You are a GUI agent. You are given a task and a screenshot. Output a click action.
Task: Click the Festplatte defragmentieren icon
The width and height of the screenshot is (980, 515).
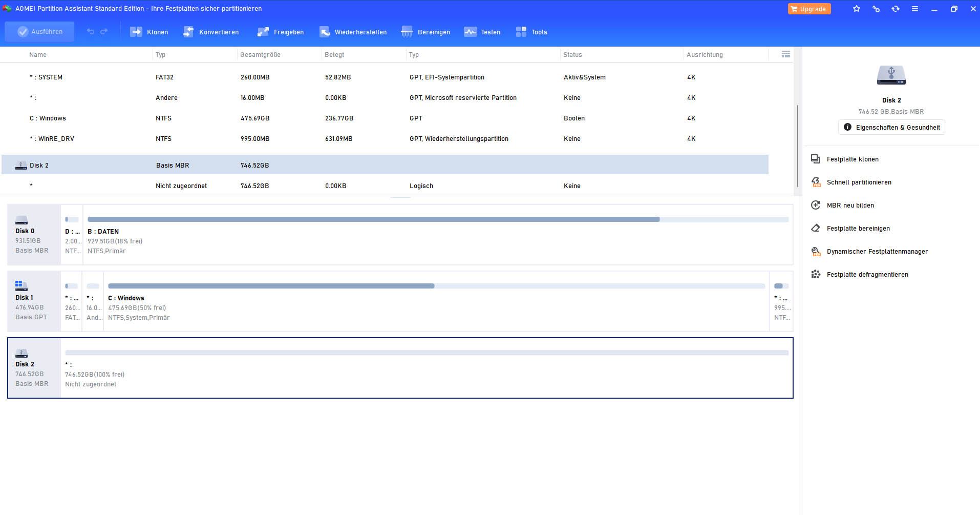coord(816,275)
